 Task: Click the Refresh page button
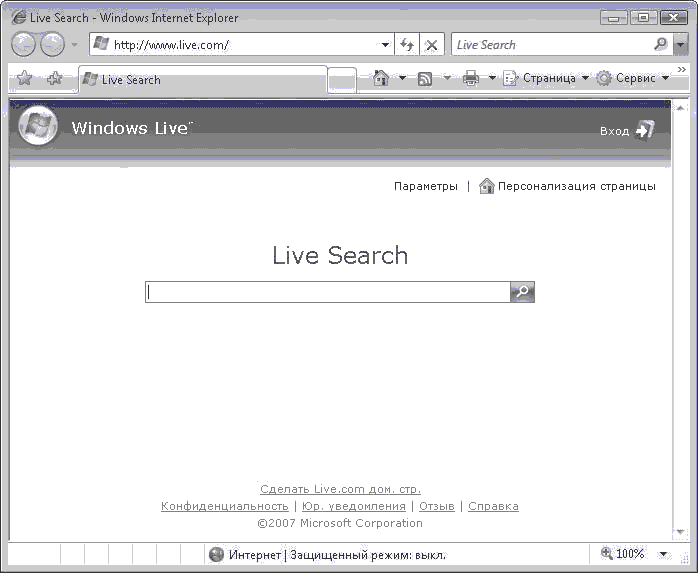tap(407, 45)
